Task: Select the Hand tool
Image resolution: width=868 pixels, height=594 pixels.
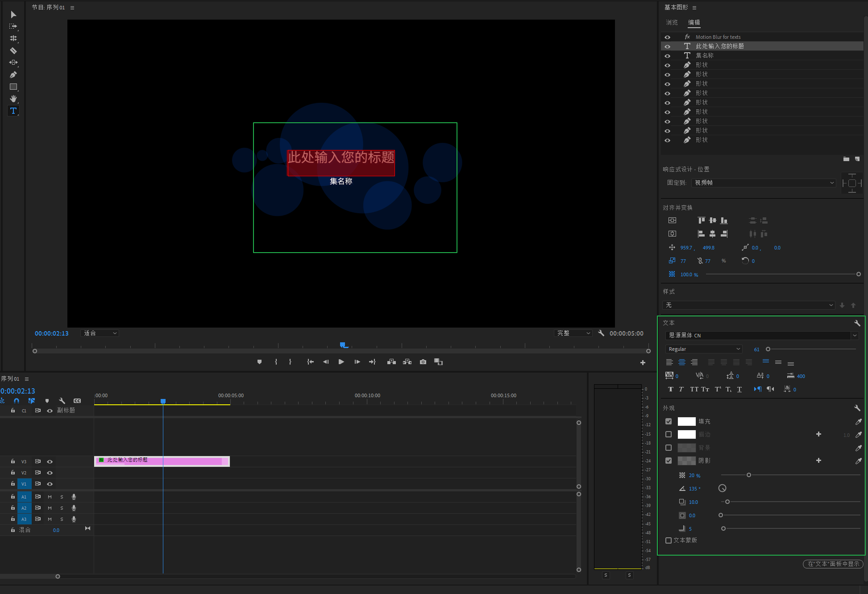Action: [x=13, y=99]
